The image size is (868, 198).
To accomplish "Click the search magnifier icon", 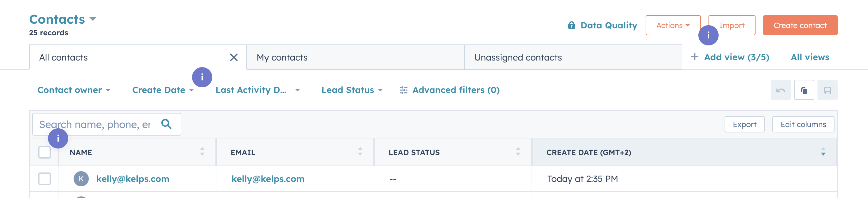I will pos(166,124).
